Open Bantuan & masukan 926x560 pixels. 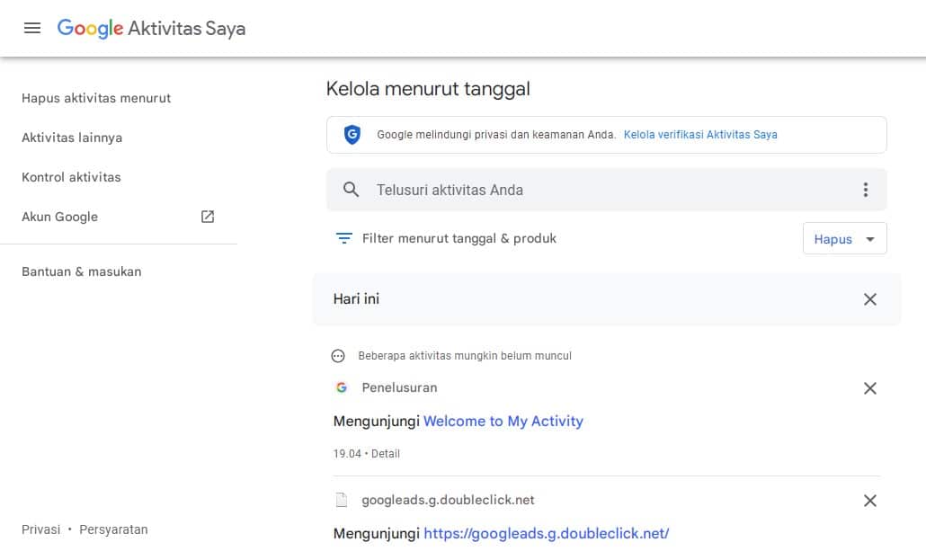(81, 271)
